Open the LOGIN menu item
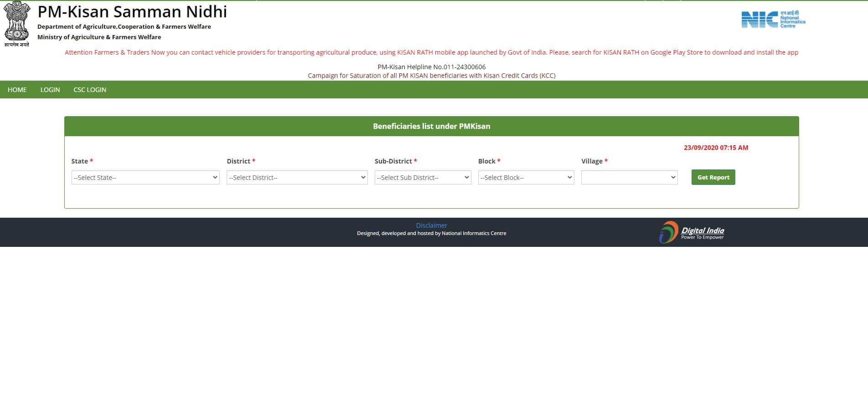The height and width of the screenshot is (404, 868). pyautogui.click(x=50, y=90)
